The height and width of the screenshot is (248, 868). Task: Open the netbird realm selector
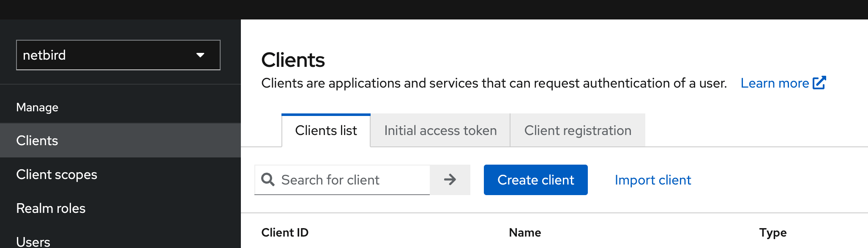[118, 55]
